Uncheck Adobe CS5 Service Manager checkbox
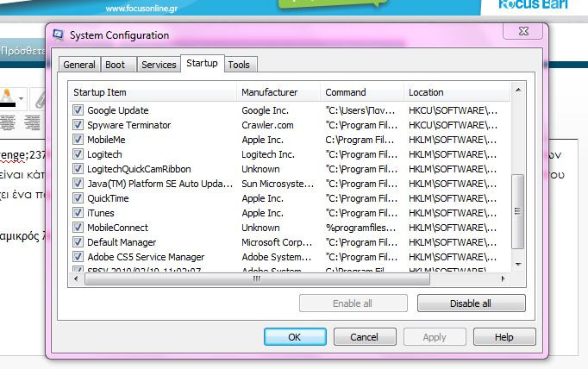Viewport: 588px width, 369px height. [x=78, y=256]
